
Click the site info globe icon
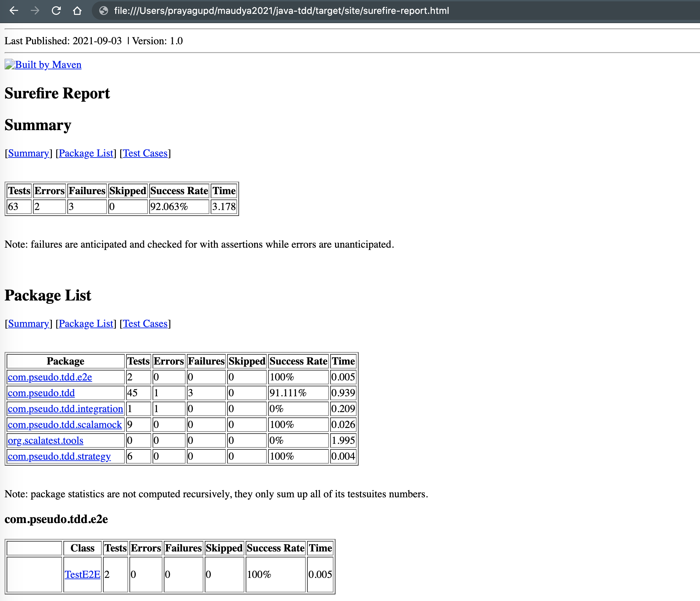[104, 11]
